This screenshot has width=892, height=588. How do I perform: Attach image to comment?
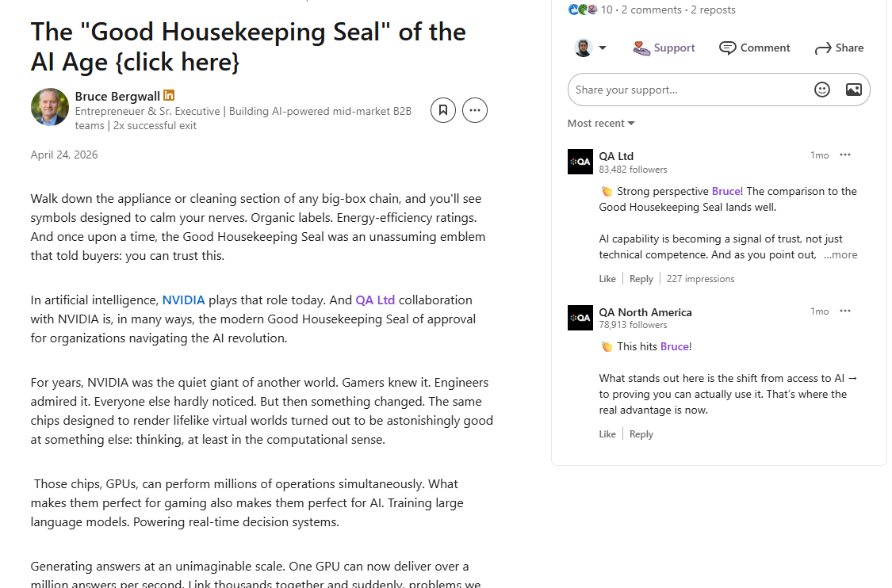853,90
